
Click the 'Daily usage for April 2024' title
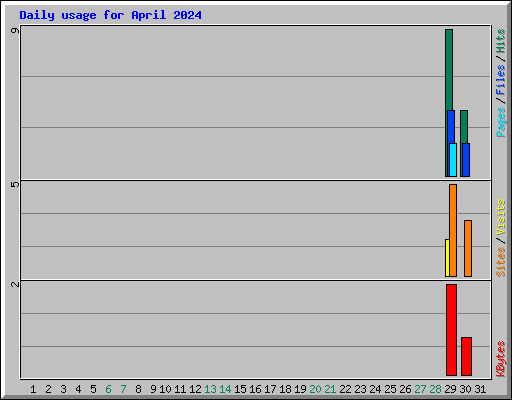coord(110,15)
